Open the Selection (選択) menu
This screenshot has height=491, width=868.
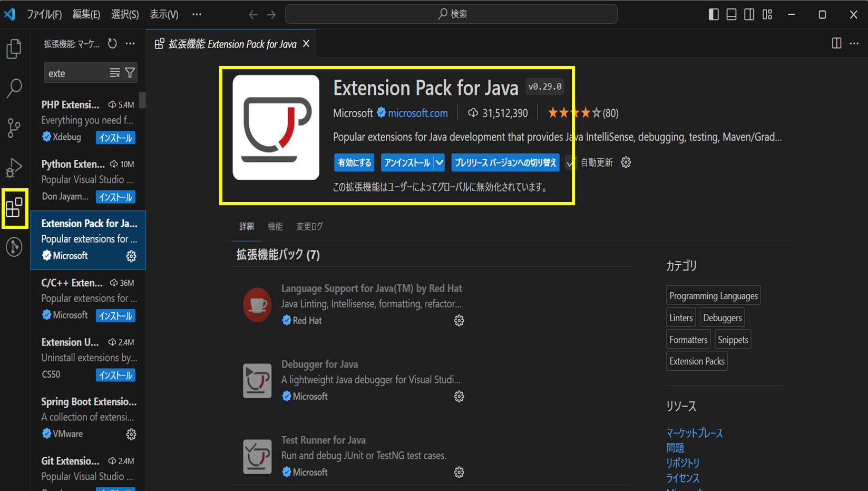125,14
